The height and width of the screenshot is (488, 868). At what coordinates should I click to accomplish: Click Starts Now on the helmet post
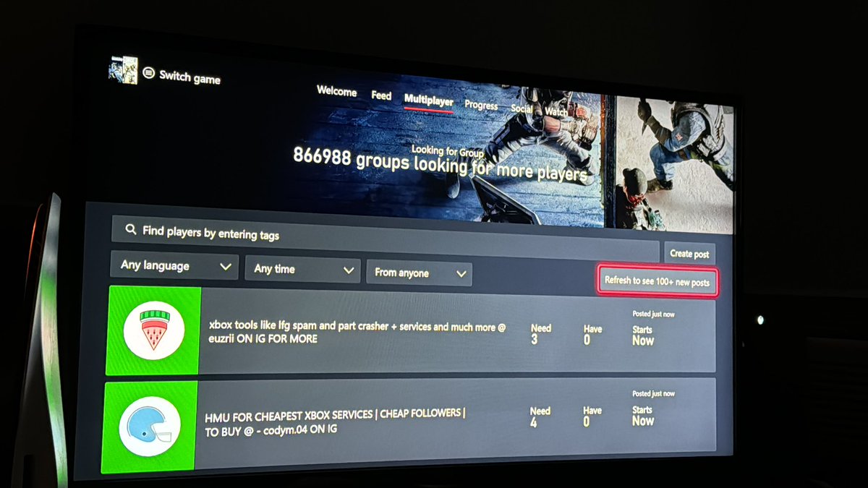click(x=642, y=415)
